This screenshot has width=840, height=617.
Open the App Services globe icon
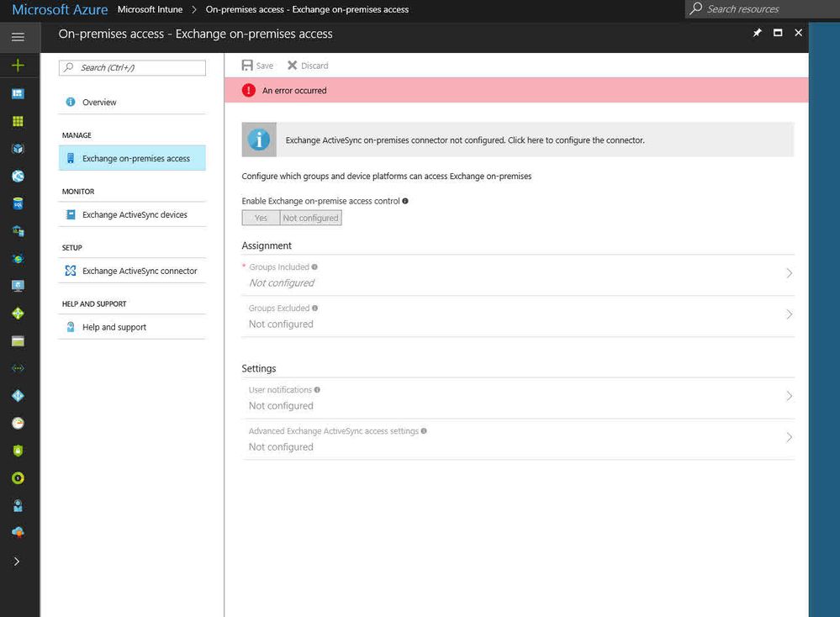18,177
